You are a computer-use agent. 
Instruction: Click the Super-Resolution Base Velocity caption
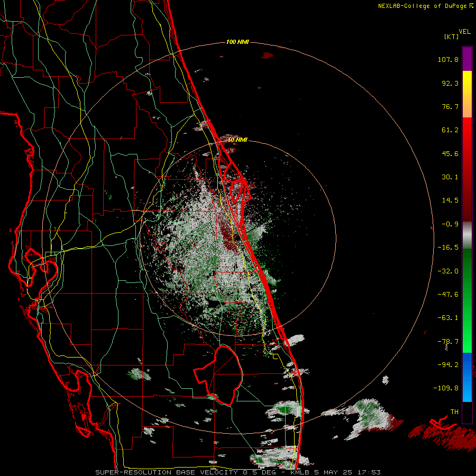238,472
